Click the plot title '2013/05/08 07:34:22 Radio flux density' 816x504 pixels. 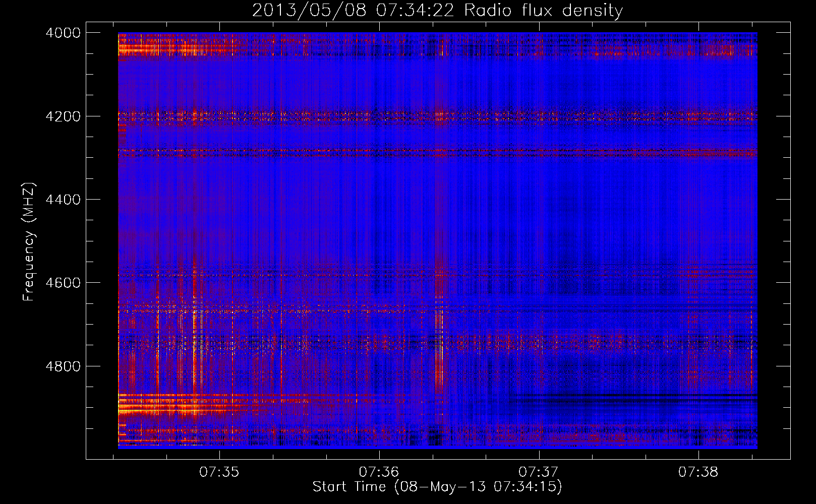[x=437, y=10]
